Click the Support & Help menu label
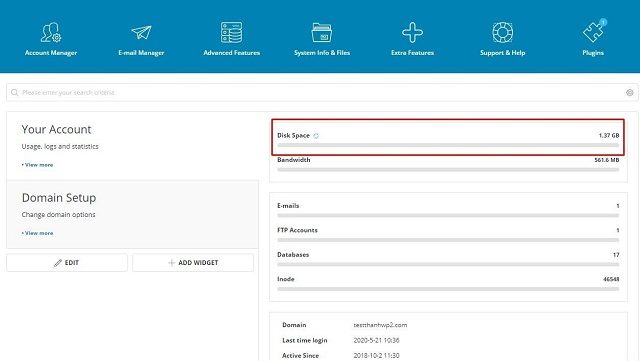The image size is (640, 361). [x=502, y=53]
